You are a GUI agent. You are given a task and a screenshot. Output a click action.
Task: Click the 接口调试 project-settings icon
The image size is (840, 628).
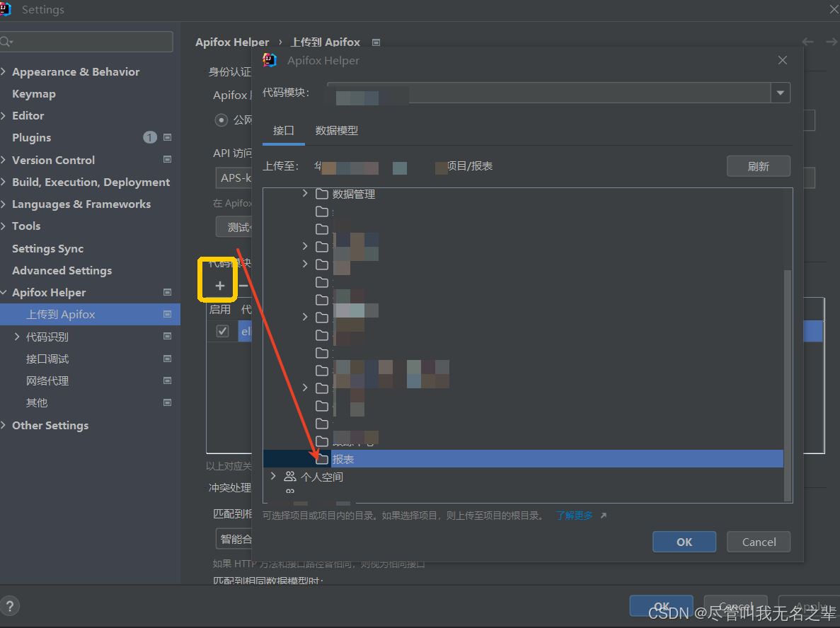(x=167, y=359)
